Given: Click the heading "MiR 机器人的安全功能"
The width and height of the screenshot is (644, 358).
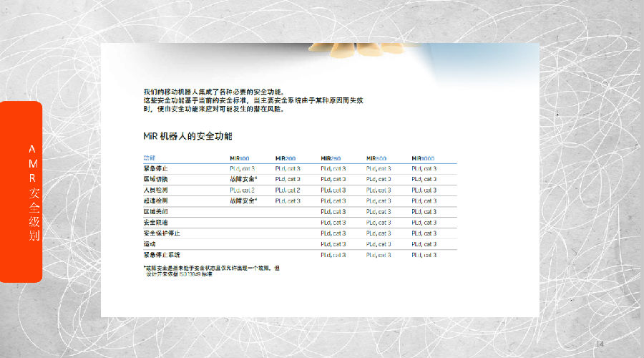Looking at the screenshot, I should pyautogui.click(x=187, y=136).
